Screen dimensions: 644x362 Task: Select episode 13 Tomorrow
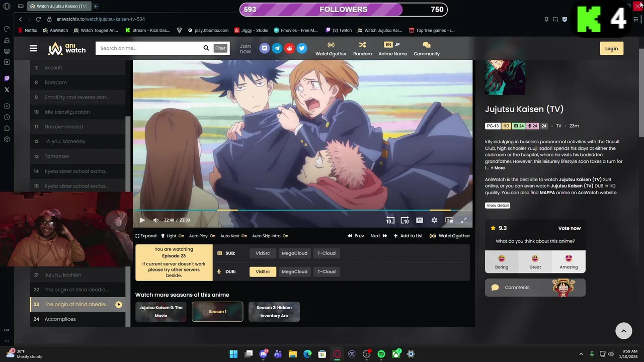77,156
